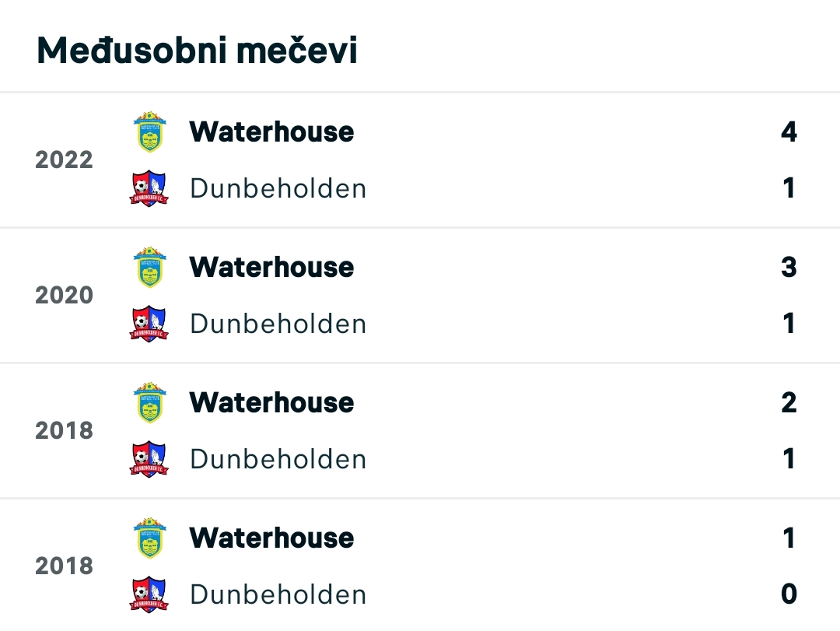The width and height of the screenshot is (840, 631).
Task: Click the Dunbeholden crest in the 1-0 match
Action: click(x=149, y=594)
